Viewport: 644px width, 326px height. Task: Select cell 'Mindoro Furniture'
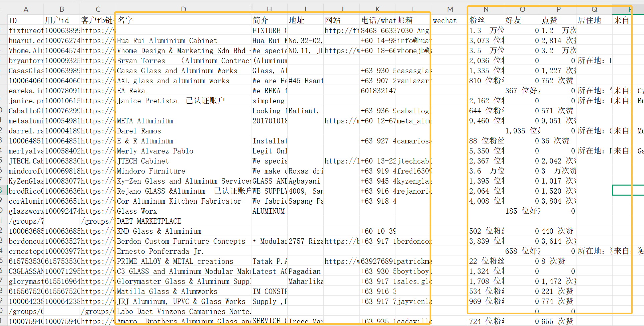pos(184,171)
